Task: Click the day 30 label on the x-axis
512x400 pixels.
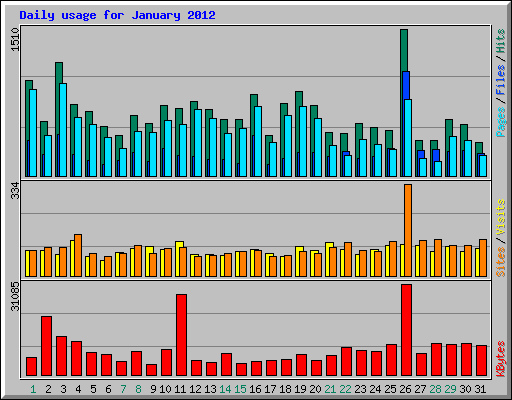Action: point(465,389)
